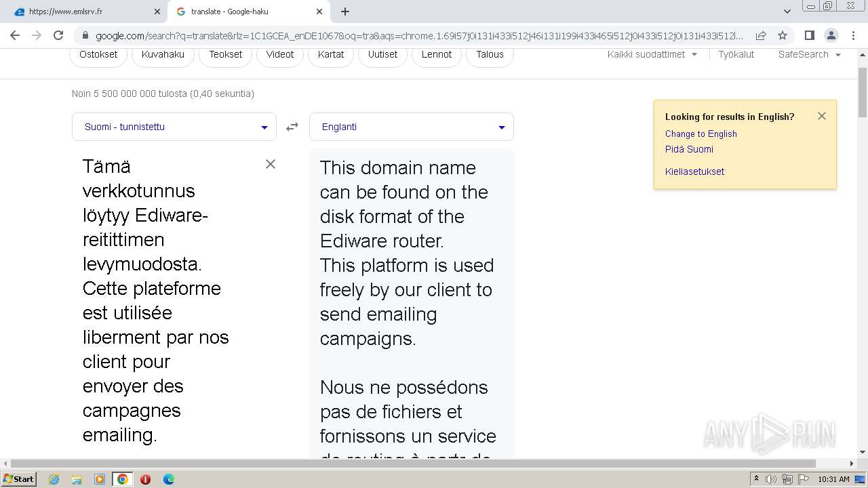868x488 pixels.
Task: Click Pidä Suomi link
Action: tap(689, 149)
